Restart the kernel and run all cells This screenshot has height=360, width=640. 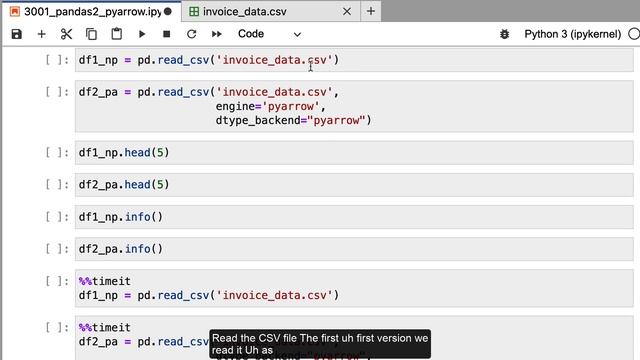[217, 34]
